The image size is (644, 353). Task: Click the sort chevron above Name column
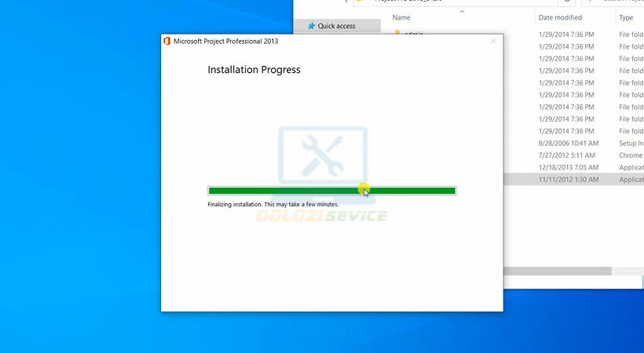click(462, 12)
